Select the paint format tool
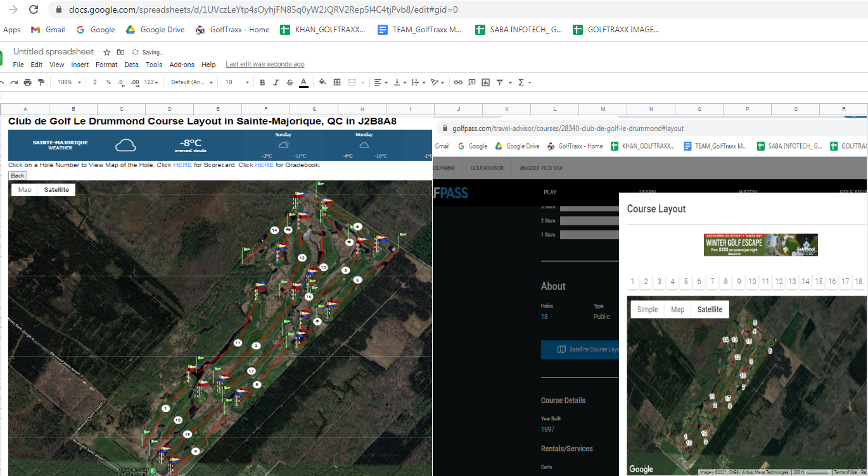This screenshot has width=868, height=476. coord(41,82)
